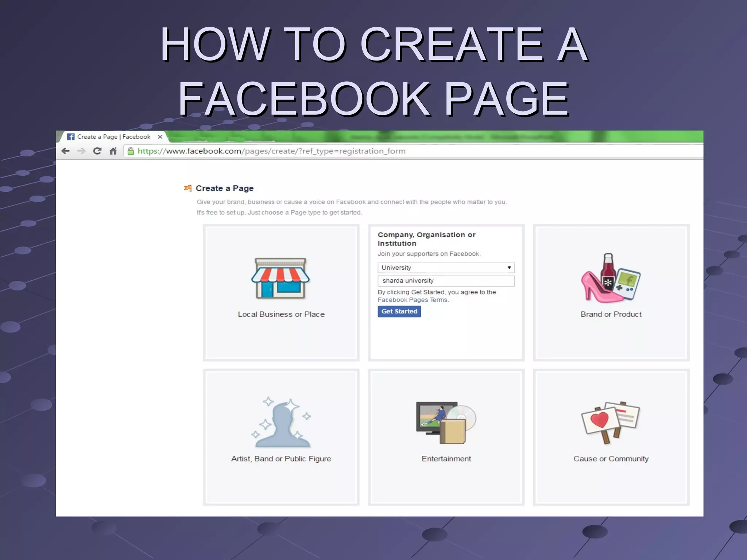The height and width of the screenshot is (560, 747).
Task: Click the TV and CD Entertainment icon
Action: point(446,423)
